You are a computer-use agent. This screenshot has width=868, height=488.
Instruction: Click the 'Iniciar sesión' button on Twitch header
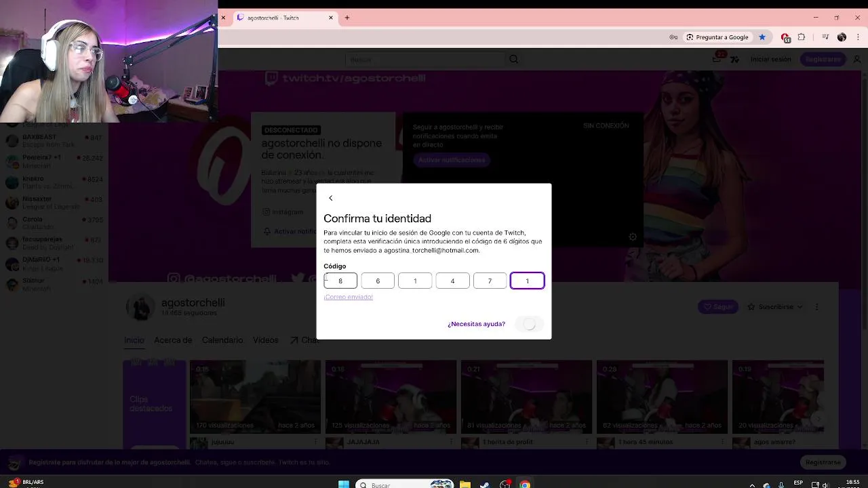click(770, 59)
